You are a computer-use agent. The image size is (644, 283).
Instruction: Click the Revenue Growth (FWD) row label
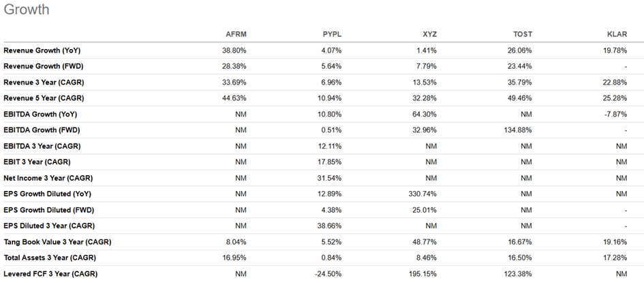coord(42,67)
